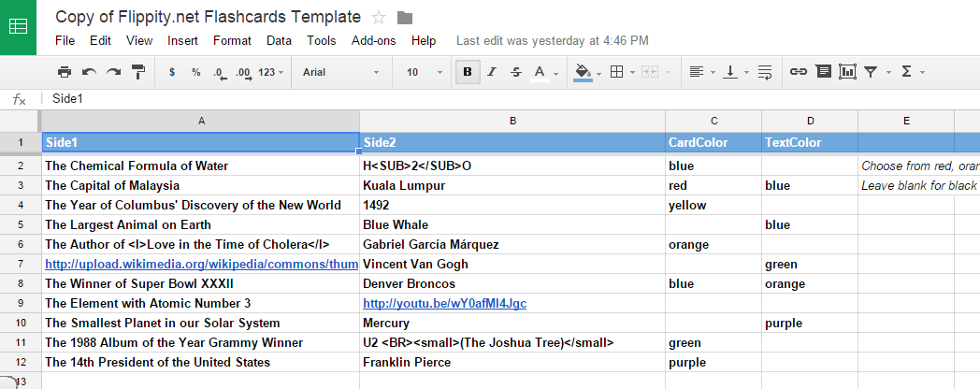The height and width of the screenshot is (389, 980).
Task: Redo the last action
Action: point(113,72)
